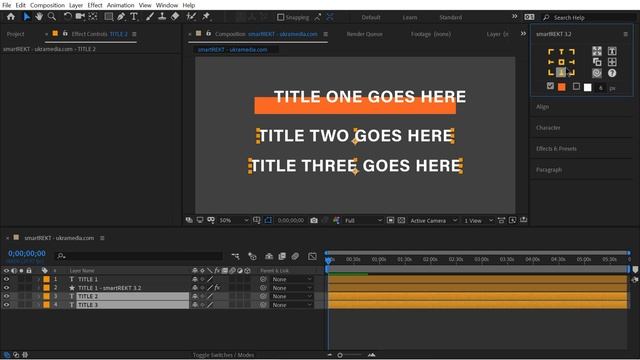The image size is (640, 360).
Task: Select the Zoom magnifier tool
Action: [x=52, y=17]
